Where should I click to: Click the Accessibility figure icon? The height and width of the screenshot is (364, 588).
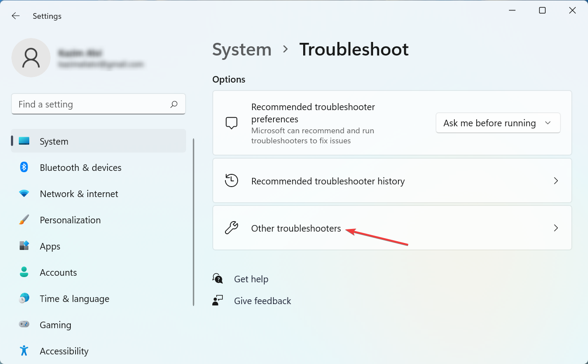point(23,351)
